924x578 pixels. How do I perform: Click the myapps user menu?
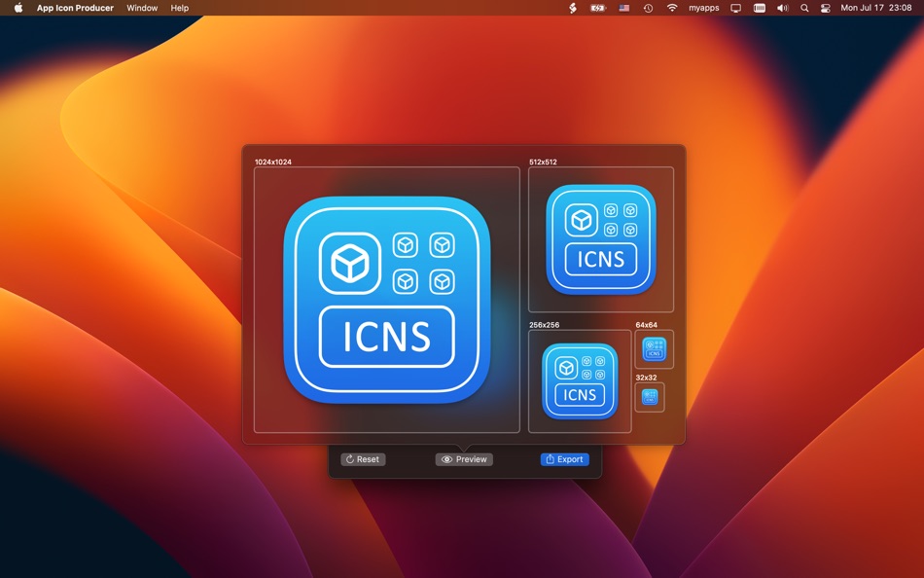(x=703, y=8)
